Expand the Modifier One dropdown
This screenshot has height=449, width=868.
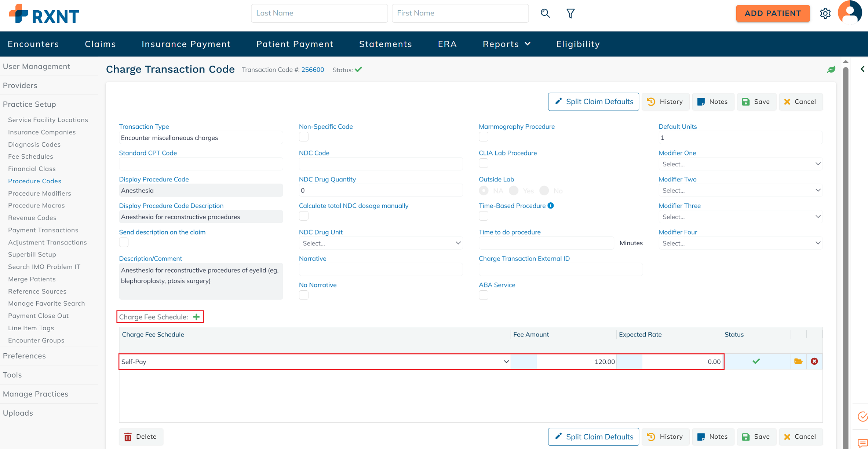[x=740, y=164]
